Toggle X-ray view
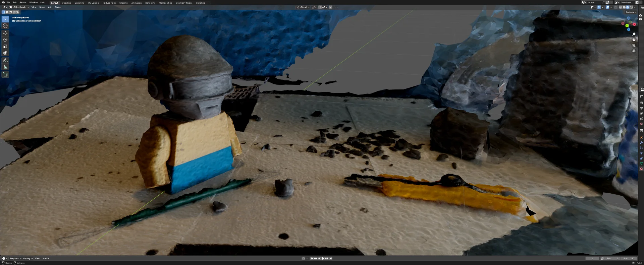 click(x=616, y=7)
